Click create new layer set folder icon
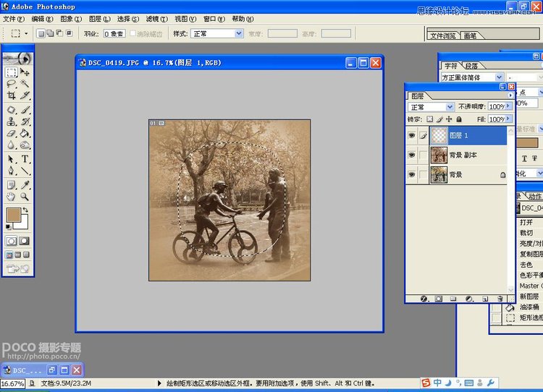543x392 pixels. pyautogui.click(x=453, y=299)
